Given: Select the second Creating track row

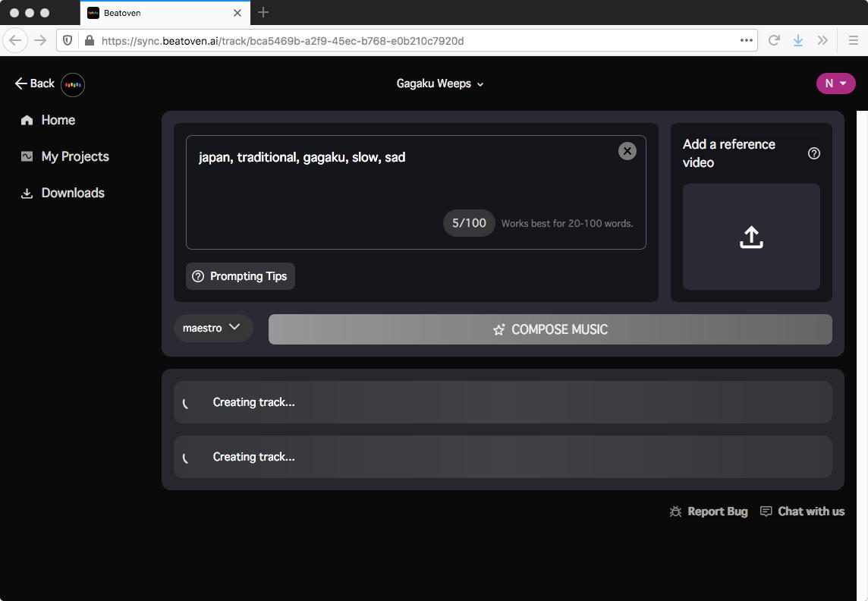Looking at the screenshot, I should point(502,457).
